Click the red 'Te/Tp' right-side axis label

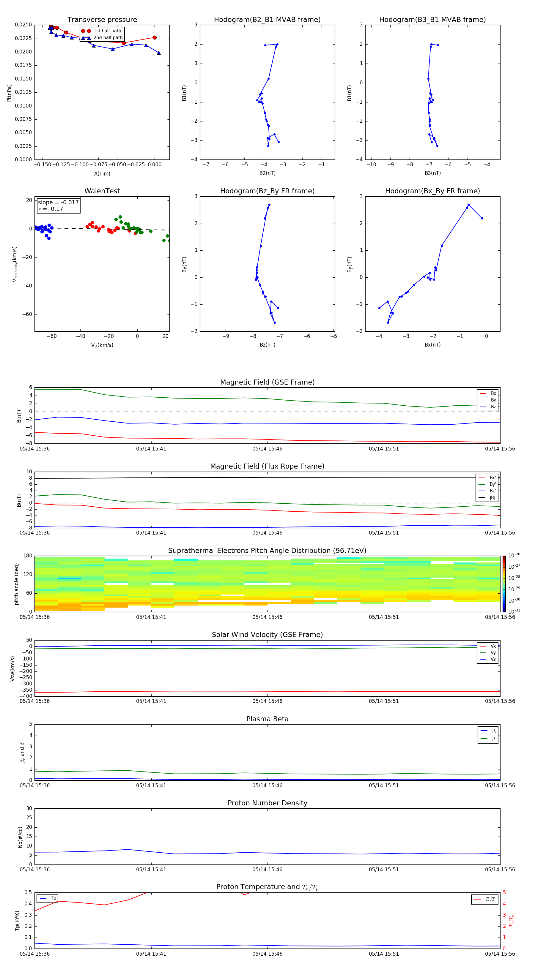(x=512, y=921)
